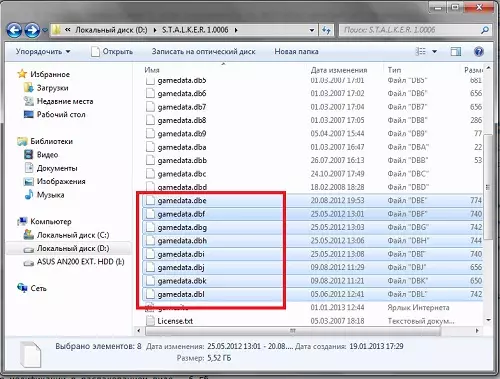Select file gamedata.db8
500x379 pixels.
[x=182, y=120]
